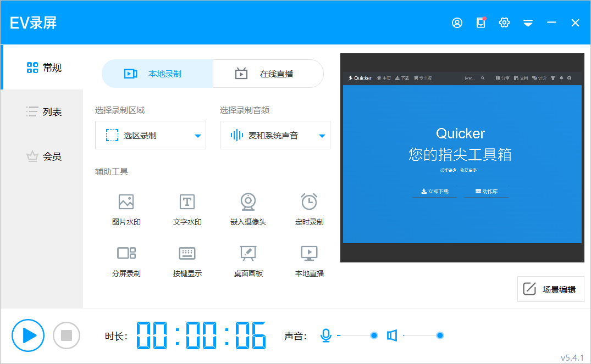591x364 pixels.
Task: Click the 本地录制 video camera icon
Action: click(131, 74)
